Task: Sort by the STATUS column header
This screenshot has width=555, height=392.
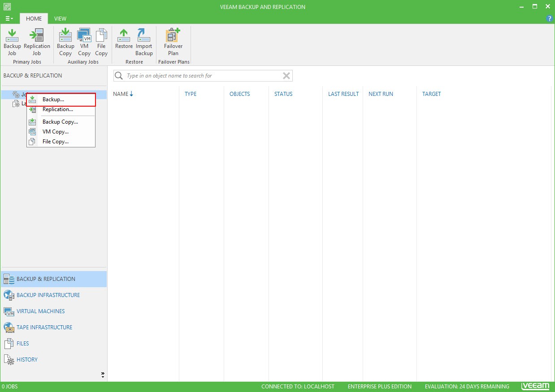Action: [x=283, y=94]
